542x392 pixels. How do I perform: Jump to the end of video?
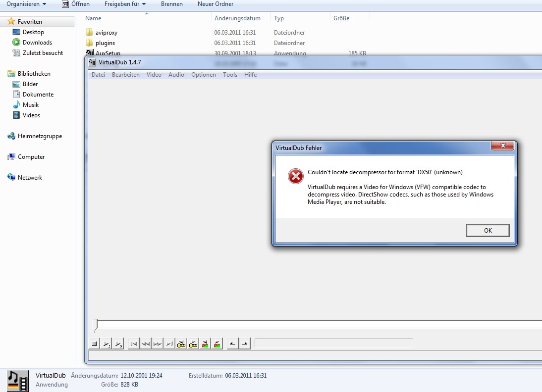169,343
